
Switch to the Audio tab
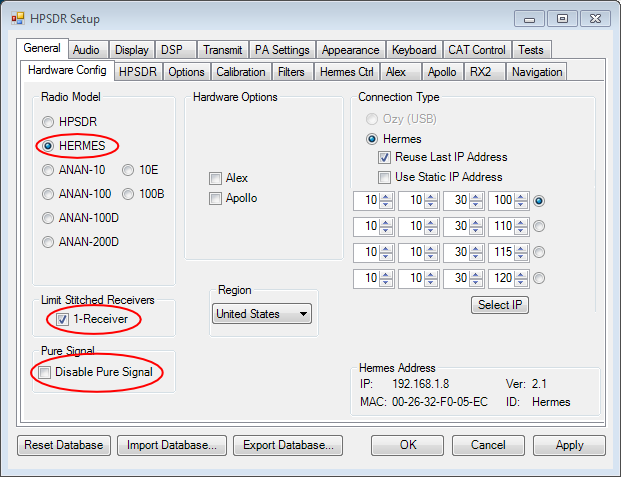click(86, 50)
